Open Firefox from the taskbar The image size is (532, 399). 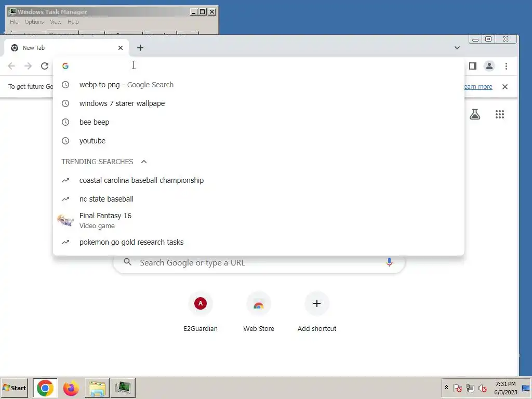(x=71, y=388)
